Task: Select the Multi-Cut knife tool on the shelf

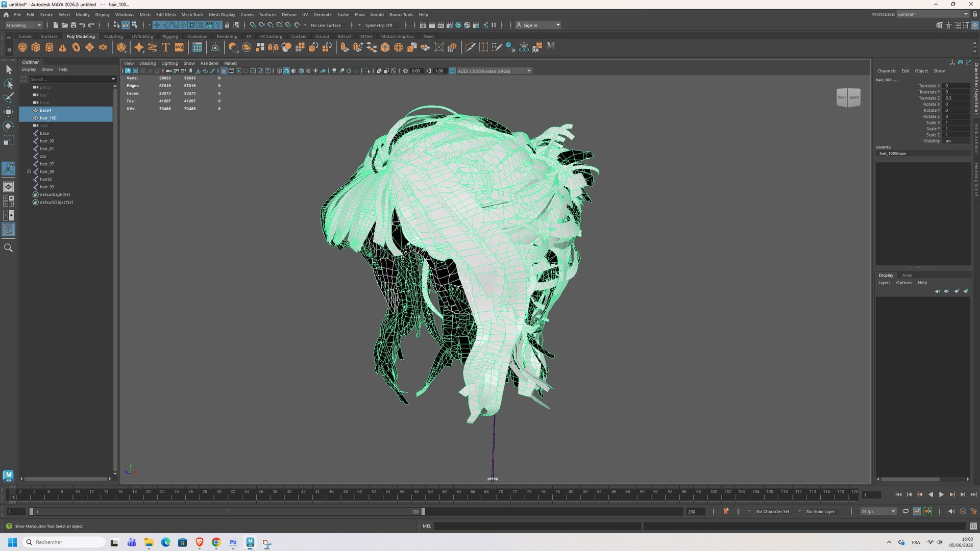Action: tap(470, 47)
